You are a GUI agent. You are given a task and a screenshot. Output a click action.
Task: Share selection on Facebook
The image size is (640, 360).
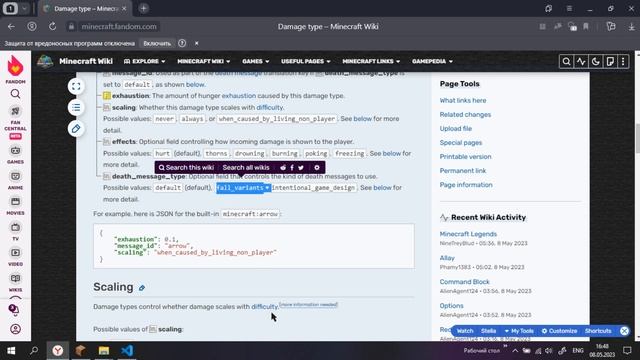click(x=292, y=167)
